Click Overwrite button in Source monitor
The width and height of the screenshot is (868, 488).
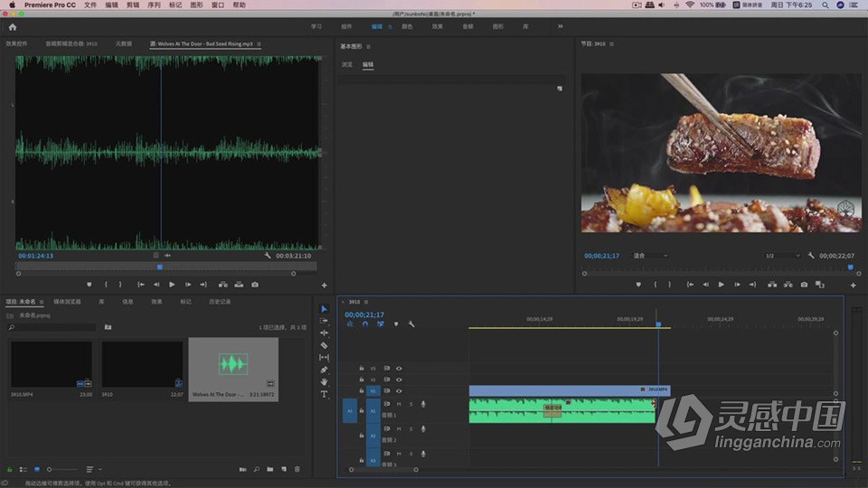click(x=239, y=285)
